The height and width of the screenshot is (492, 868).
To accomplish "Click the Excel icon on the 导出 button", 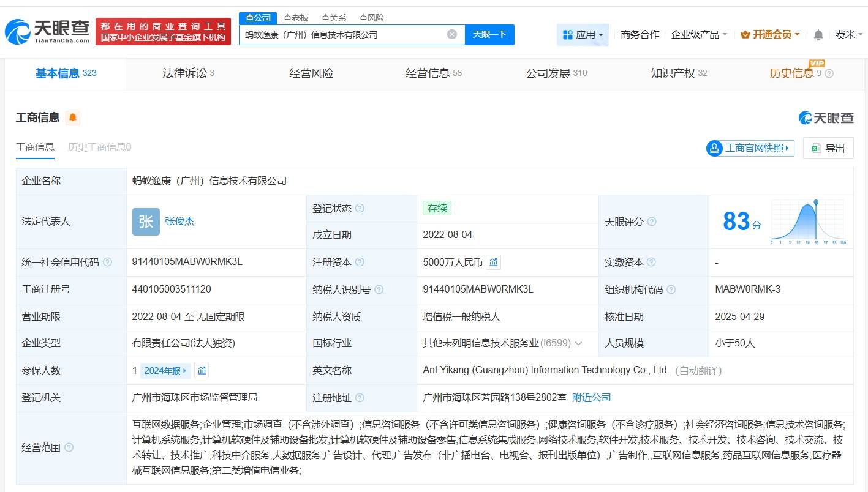I will click(x=815, y=148).
